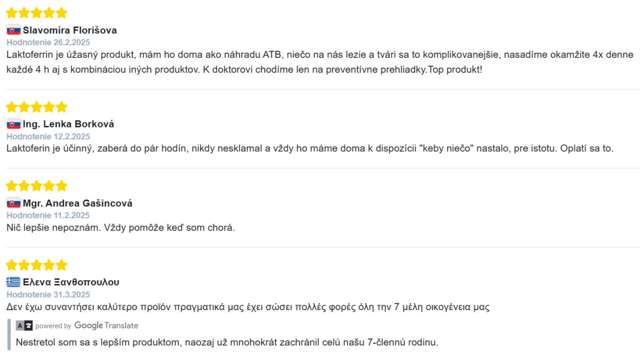Click Greek flag beside Ελενα Ξανθοπουλου
The width and height of the screenshot is (644, 353).
coord(13,282)
